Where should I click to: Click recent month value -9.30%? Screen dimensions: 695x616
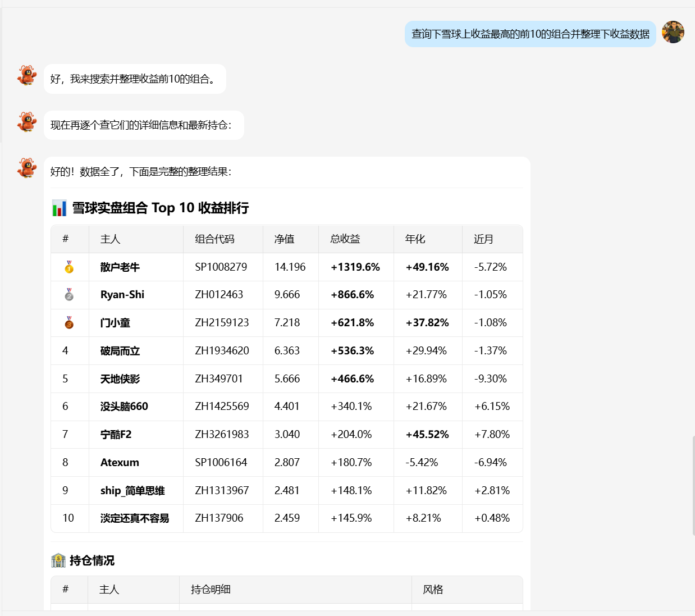click(x=491, y=379)
